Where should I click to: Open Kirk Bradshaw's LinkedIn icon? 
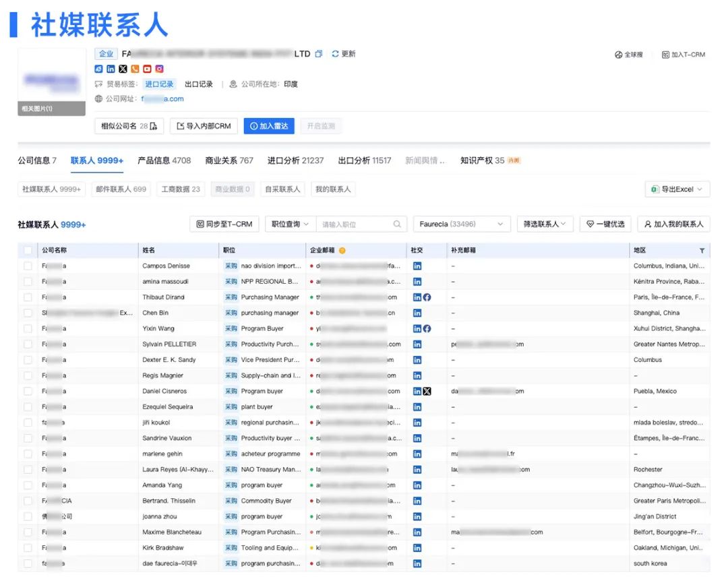point(417,548)
